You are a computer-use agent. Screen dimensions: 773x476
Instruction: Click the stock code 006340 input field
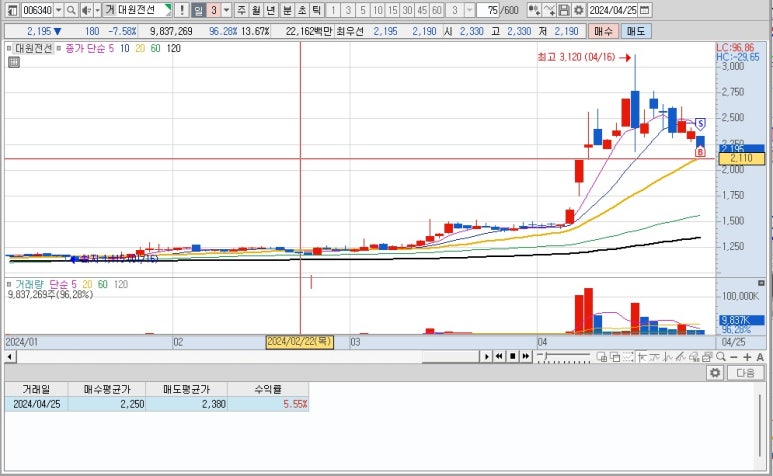coord(37,10)
